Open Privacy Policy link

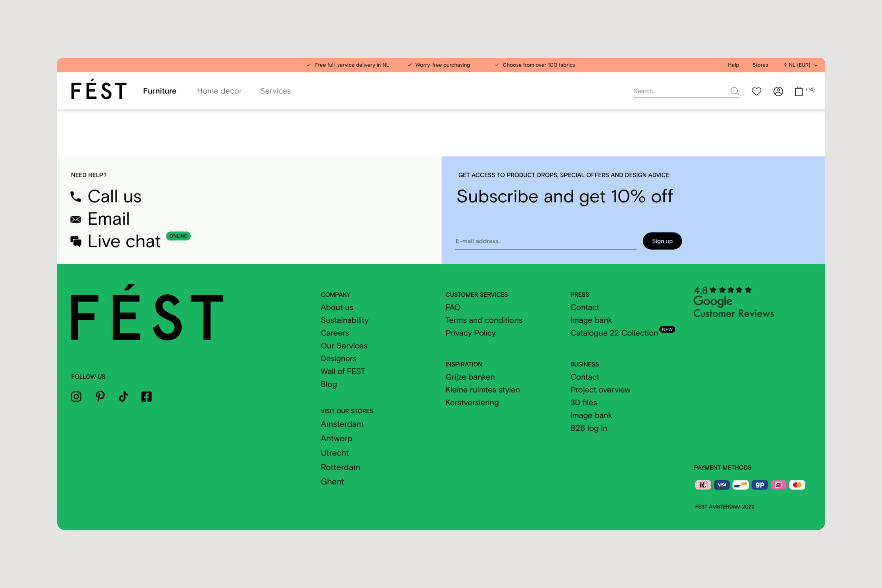[x=470, y=333]
